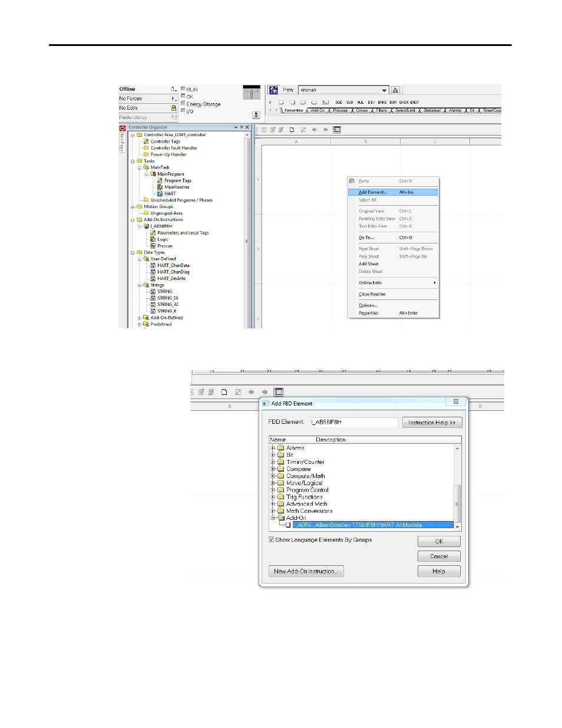This screenshot has height=728, width=562.
Task: Open the Path dropdown list
Action: point(384,90)
